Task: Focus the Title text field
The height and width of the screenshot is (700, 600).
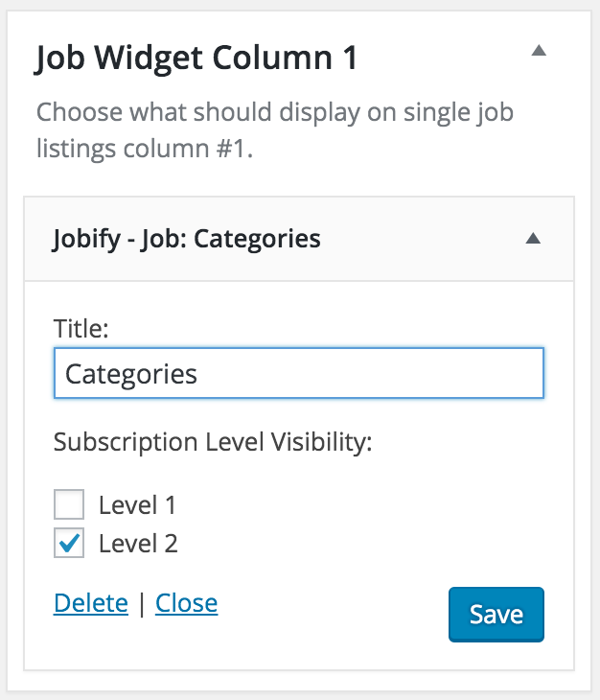Action: click(x=299, y=373)
